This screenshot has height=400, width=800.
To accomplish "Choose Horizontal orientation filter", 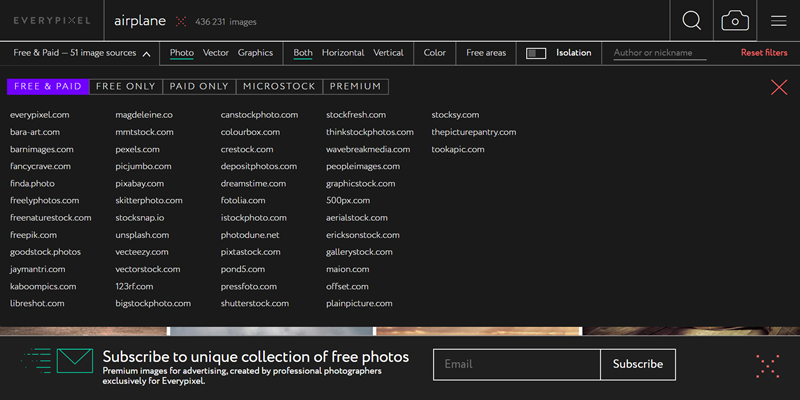I will click(343, 53).
